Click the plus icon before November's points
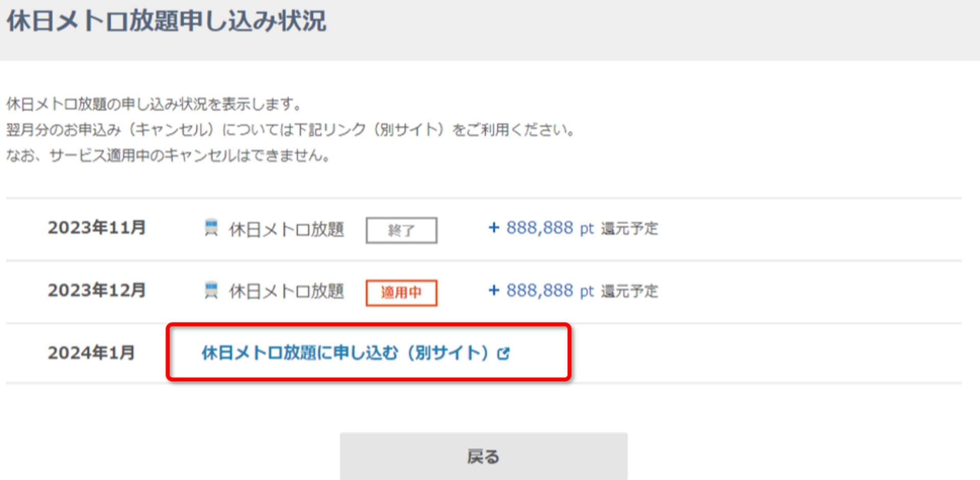 point(494,228)
